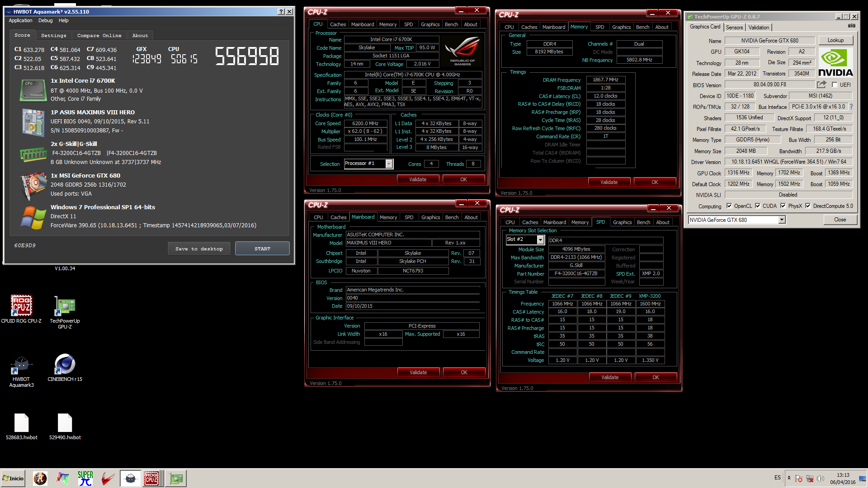Viewport: 868px width, 488px height.
Task: Open the CPUID ROG CPU-Z desktop shortcut
Action: pos(21,310)
